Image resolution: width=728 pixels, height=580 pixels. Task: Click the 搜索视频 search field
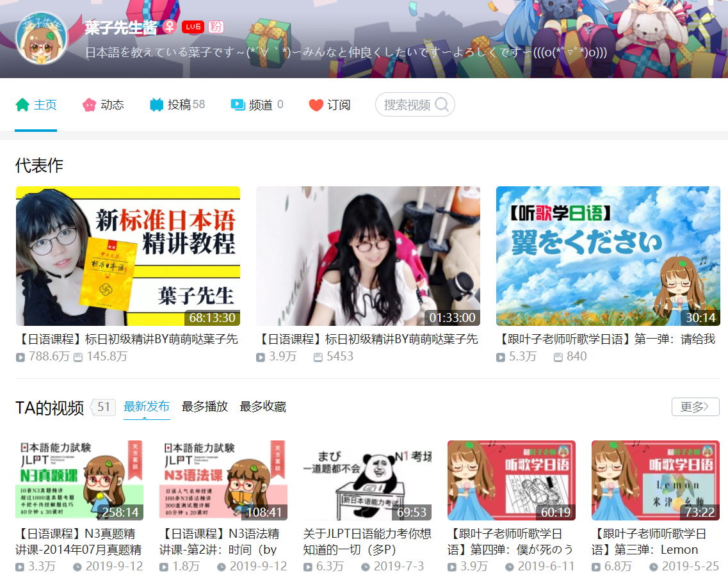[415, 104]
